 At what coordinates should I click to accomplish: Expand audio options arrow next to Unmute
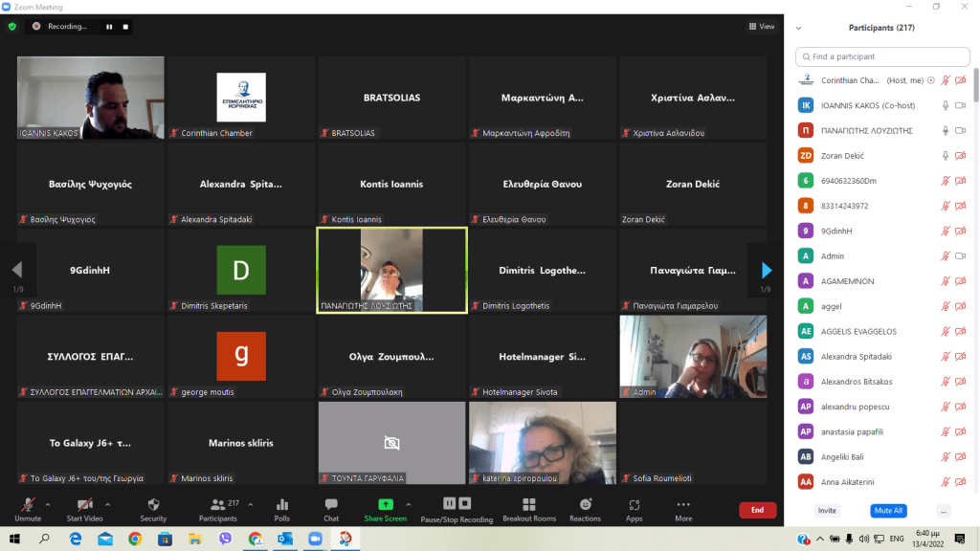click(x=49, y=504)
